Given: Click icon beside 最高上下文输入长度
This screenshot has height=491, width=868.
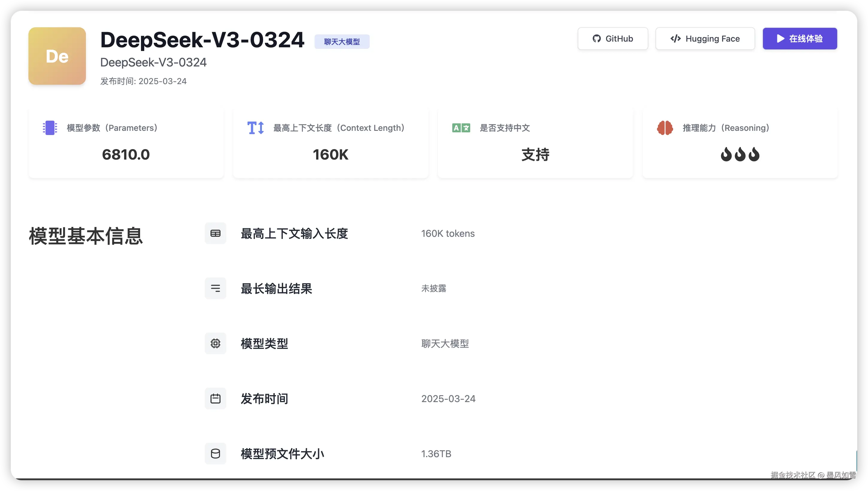Looking at the screenshot, I should pyautogui.click(x=216, y=233).
